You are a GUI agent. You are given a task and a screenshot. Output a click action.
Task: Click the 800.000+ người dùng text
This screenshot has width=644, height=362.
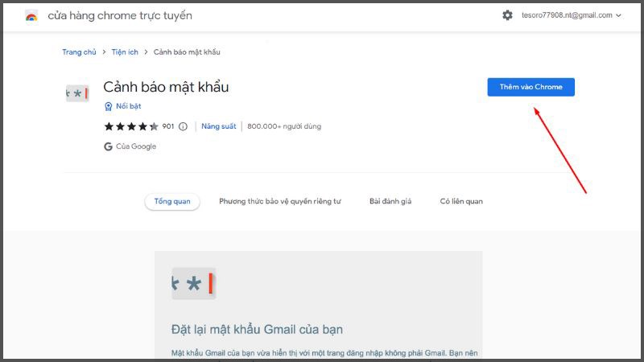click(x=284, y=126)
